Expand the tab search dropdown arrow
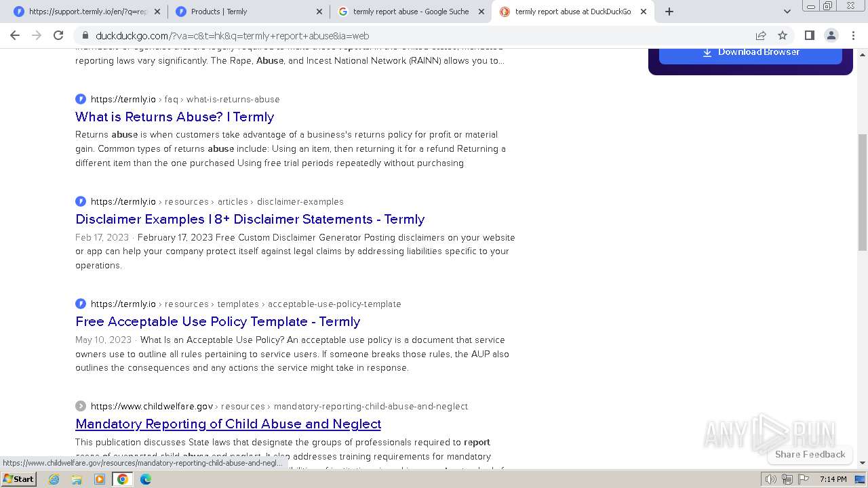 click(x=787, y=12)
